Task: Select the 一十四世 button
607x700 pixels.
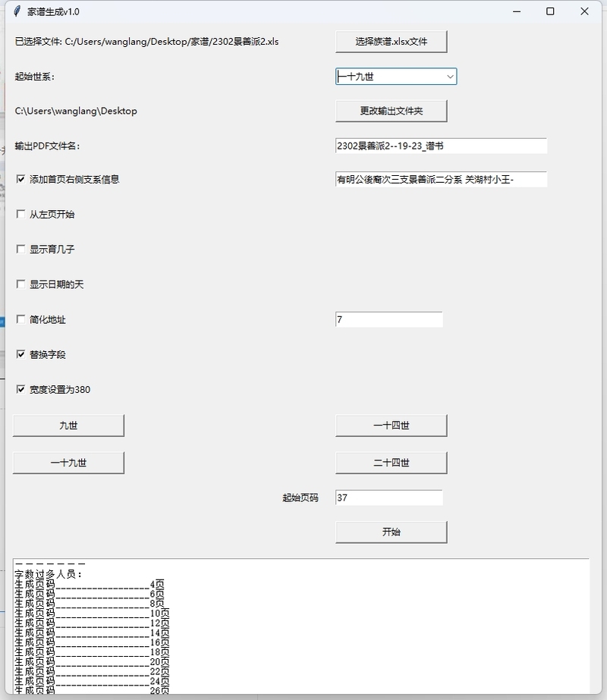Action: click(x=392, y=425)
